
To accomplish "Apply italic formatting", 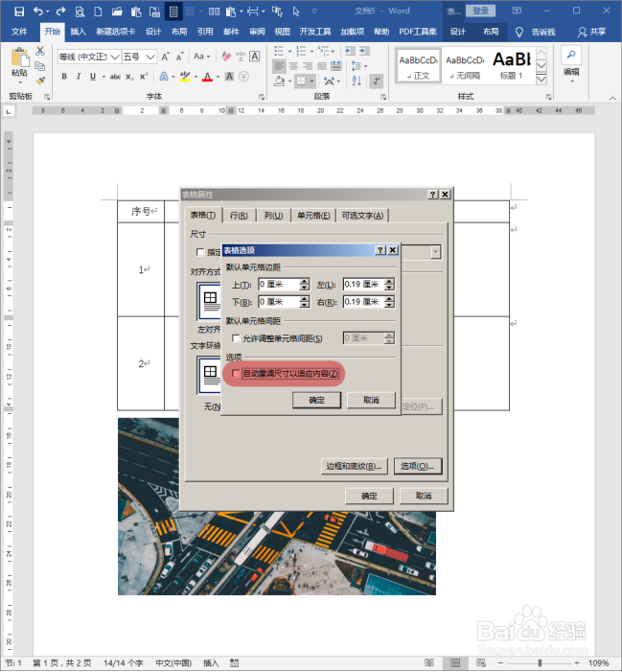I will click(78, 77).
